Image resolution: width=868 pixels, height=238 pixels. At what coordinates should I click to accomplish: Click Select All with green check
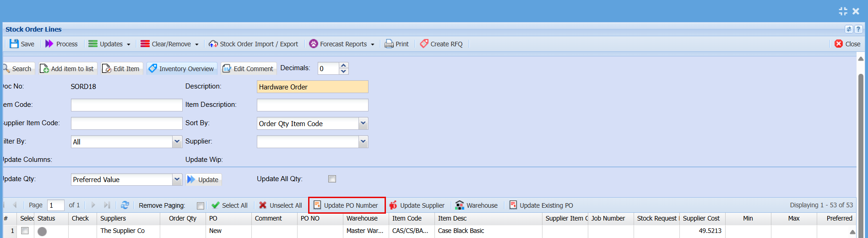[x=229, y=205]
